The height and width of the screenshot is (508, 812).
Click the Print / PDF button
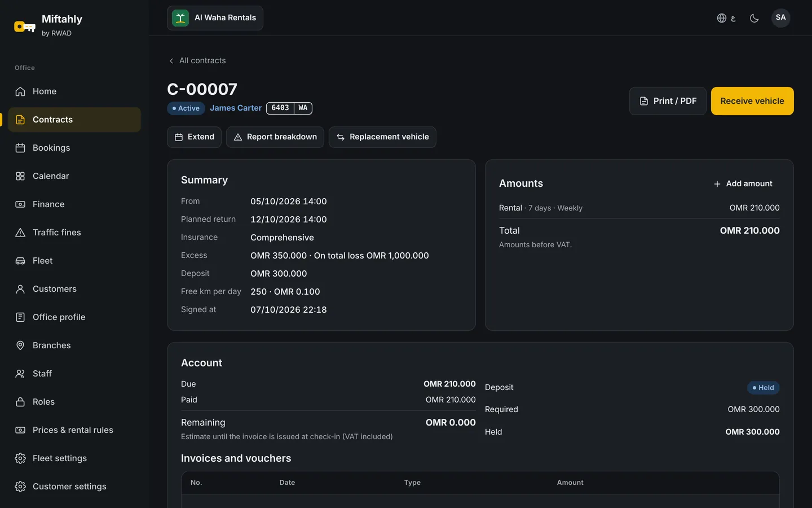click(668, 101)
